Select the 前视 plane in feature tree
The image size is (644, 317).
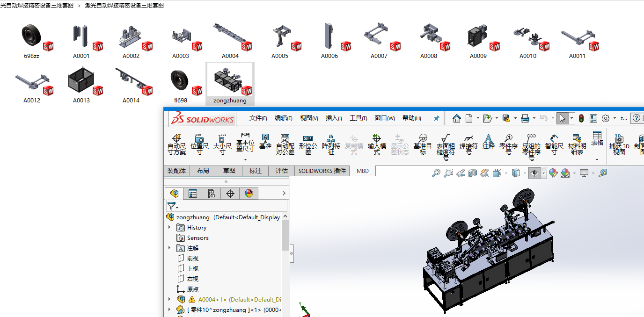click(192, 259)
